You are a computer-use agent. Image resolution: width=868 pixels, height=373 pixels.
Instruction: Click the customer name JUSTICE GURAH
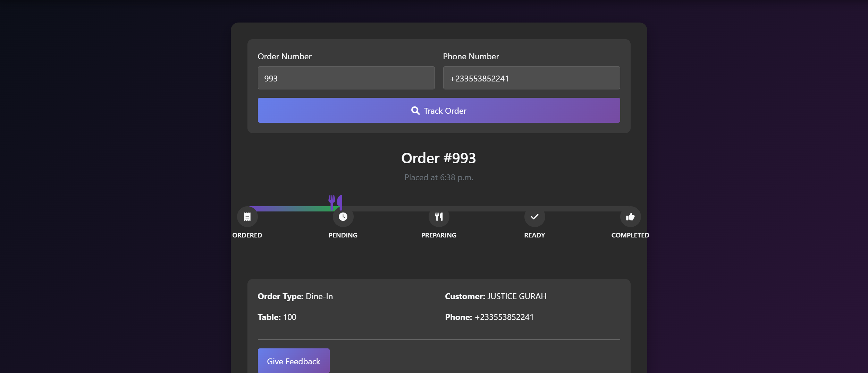(517, 296)
